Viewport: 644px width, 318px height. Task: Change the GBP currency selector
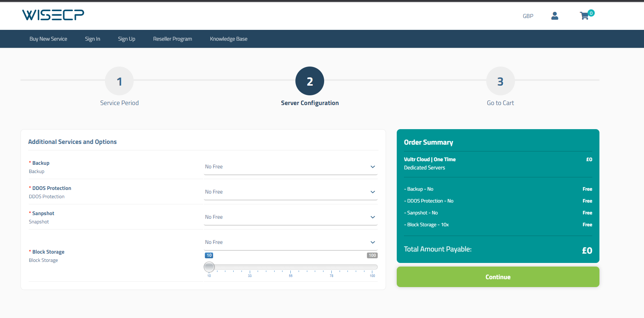[528, 16]
